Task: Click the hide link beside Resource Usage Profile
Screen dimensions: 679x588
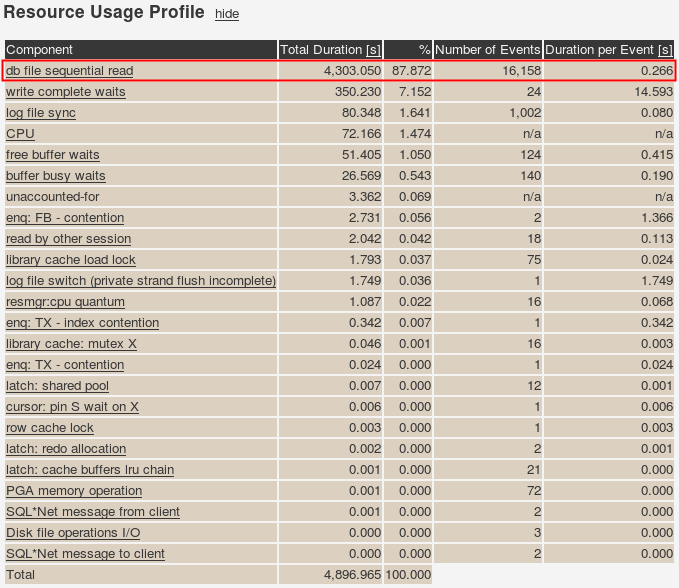Action: (x=227, y=14)
